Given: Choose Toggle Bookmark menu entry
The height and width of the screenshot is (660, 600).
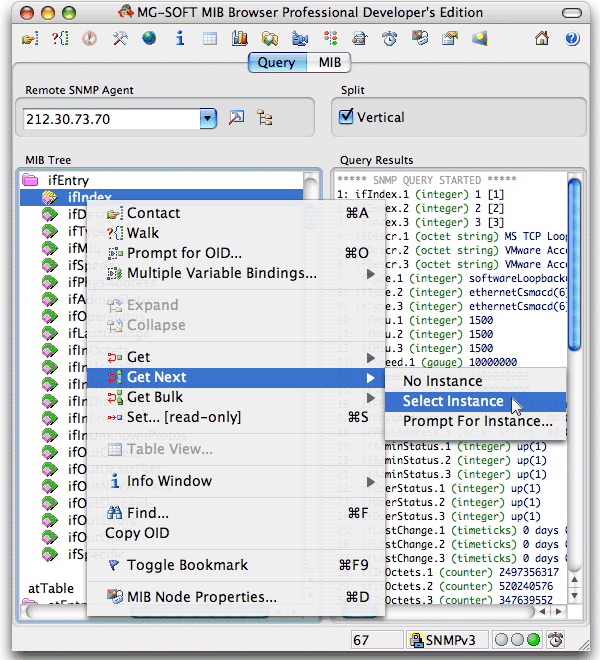Looking at the screenshot, I should tap(235, 565).
